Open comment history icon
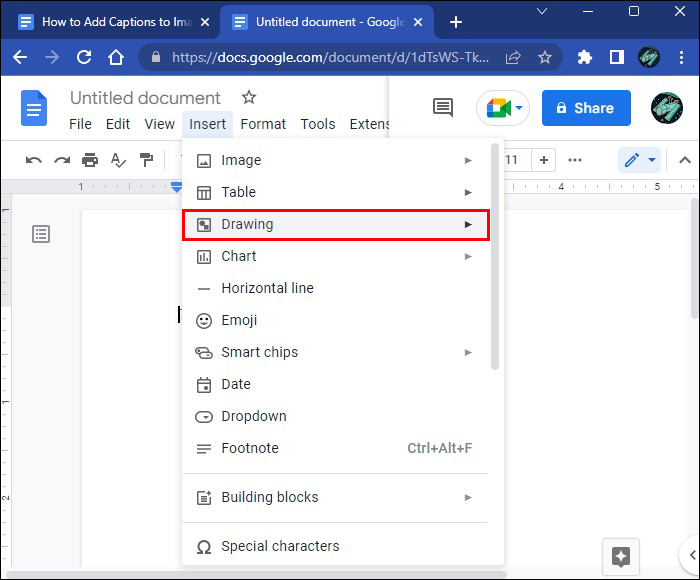The image size is (700, 580). 442,108
